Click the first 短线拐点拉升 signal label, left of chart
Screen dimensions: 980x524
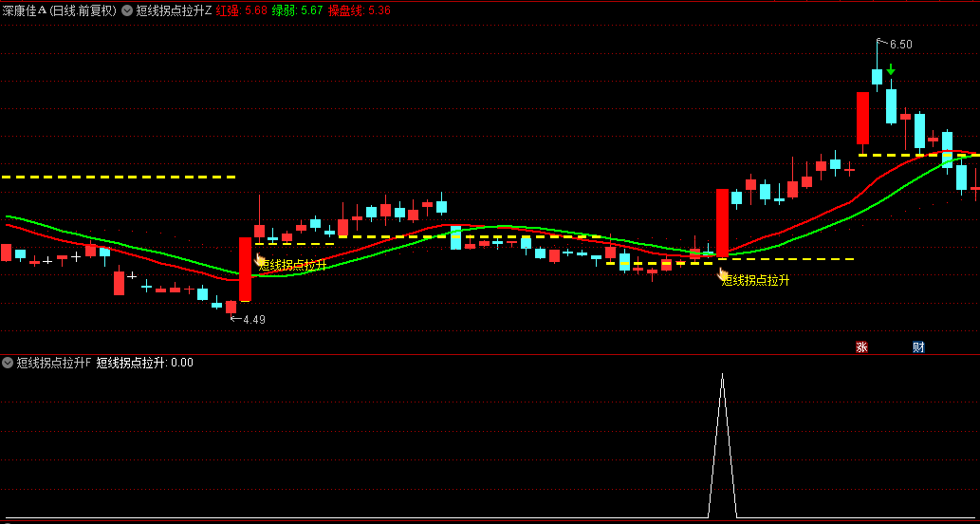click(x=292, y=265)
